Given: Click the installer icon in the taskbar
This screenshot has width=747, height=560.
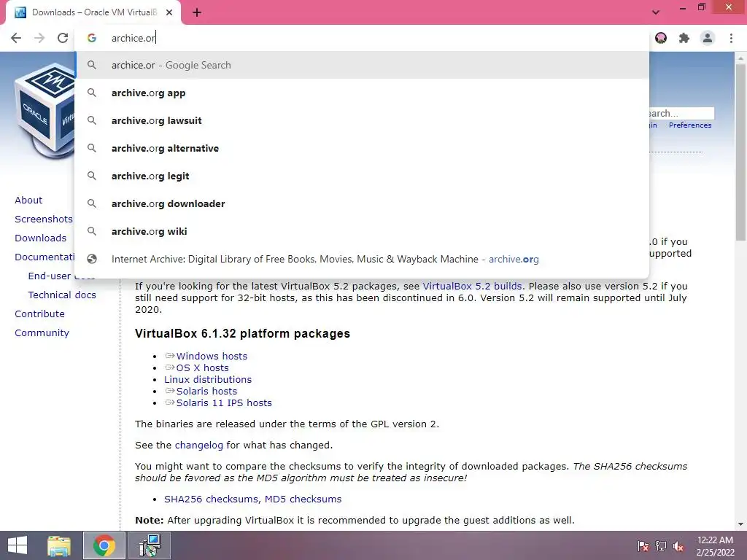Looking at the screenshot, I should pos(150,545).
